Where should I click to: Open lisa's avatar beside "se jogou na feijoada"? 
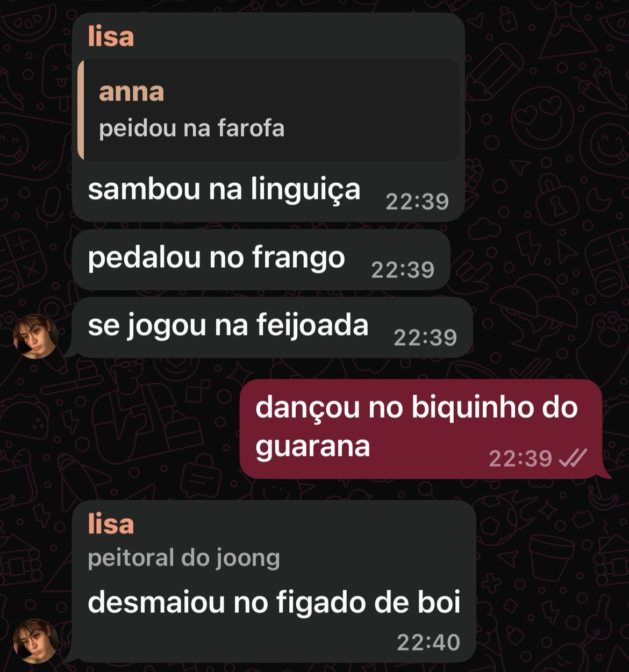[35, 336]
